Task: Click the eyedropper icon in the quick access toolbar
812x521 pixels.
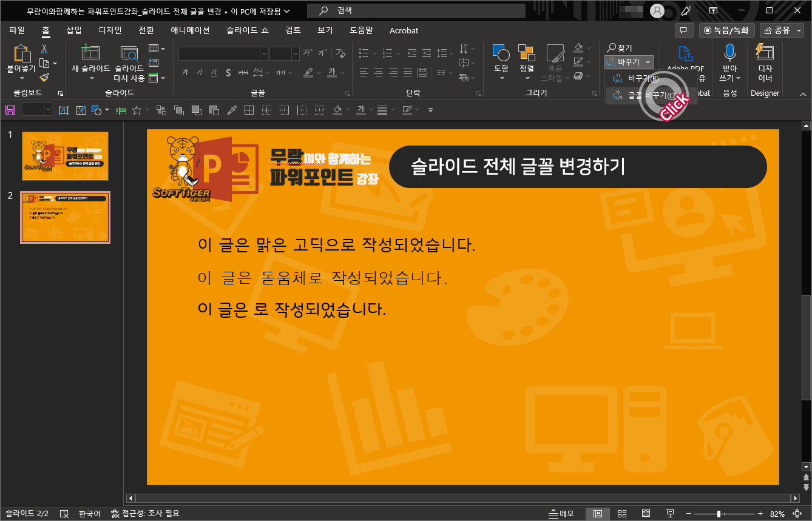Action: click(x=232, y=110)
